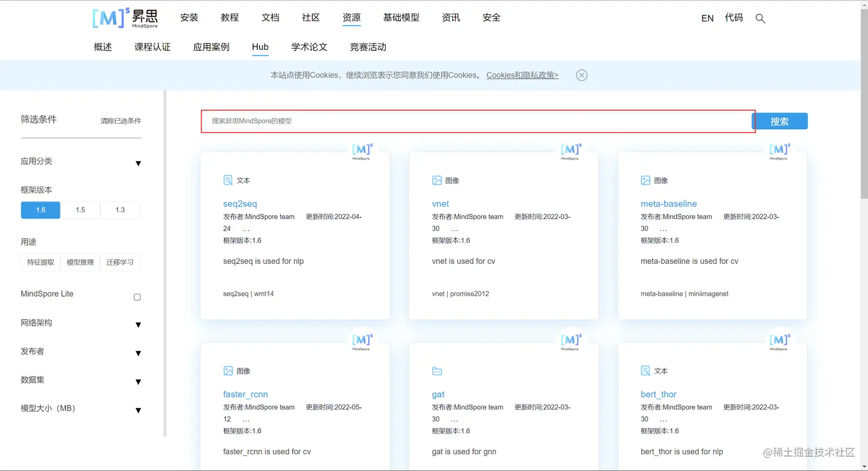Image resolution: width=868 pixels, height=471 pixels.
Task: Open the Cookies和隐私政策 link
Action: pyautogui.click(x=522, y=75)
